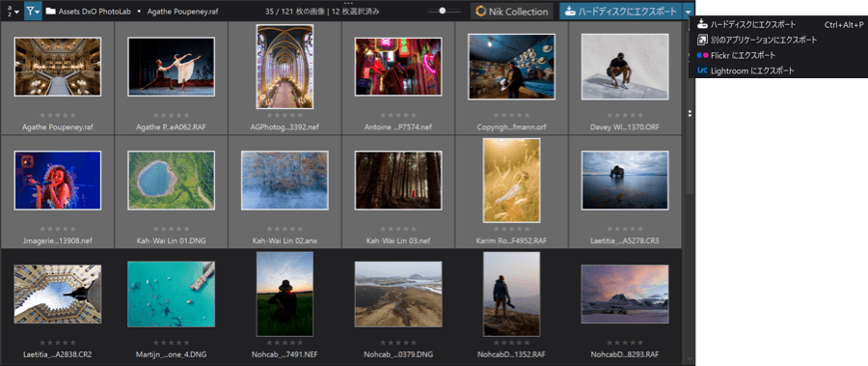Select the misty blue landscape thumbnail
The image size is (868, 366).
[285, 181]
